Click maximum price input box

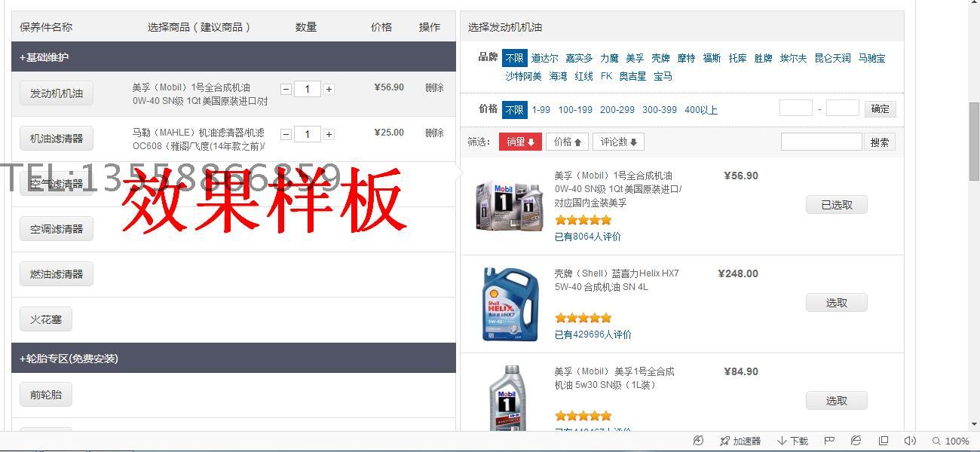coord(843,108)
